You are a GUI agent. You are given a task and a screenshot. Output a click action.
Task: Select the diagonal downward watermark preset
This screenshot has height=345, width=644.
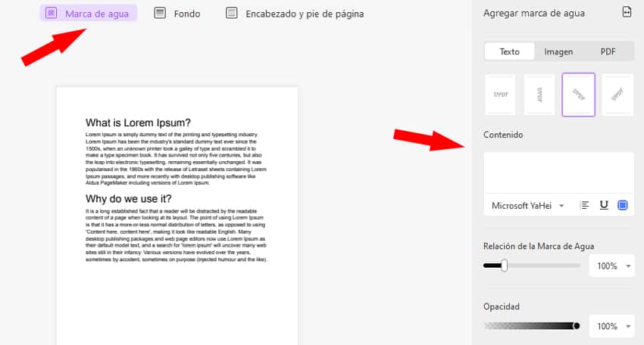578,95
